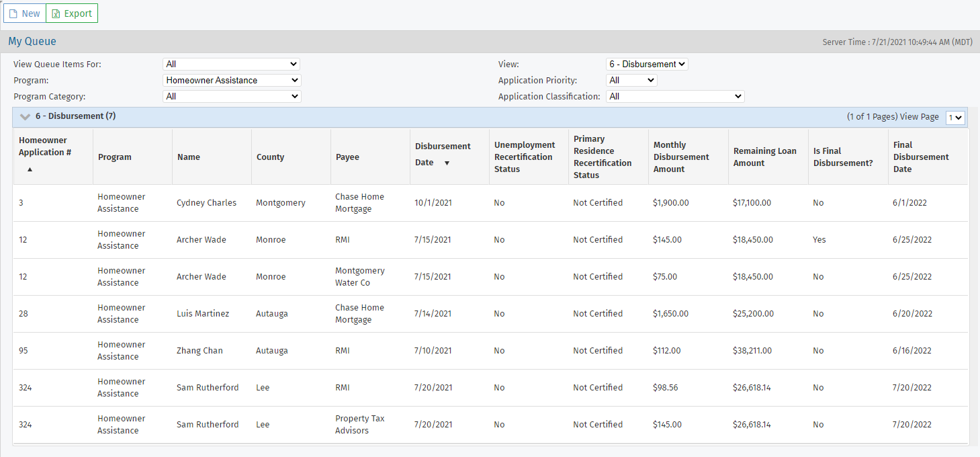
Task: Open the Application Priority dropdown
Action: click(631, 81)
